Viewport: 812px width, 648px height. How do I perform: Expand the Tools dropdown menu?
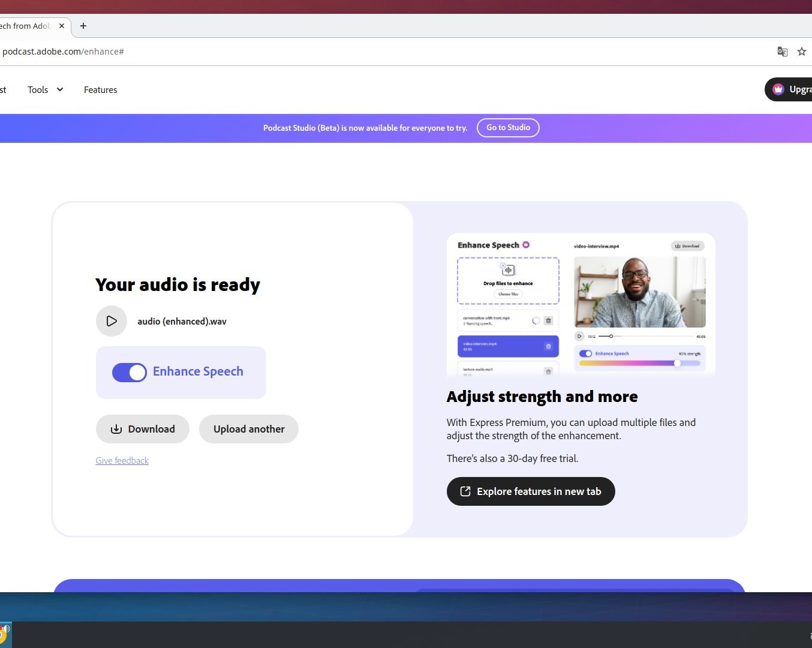click(x=38, y=90)
